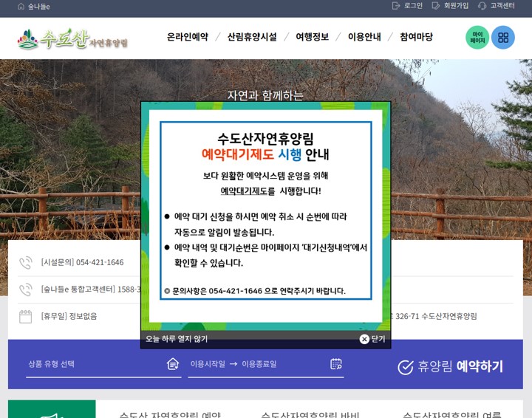Close the popup with the 닫기 X

click(x=372, y=339)
